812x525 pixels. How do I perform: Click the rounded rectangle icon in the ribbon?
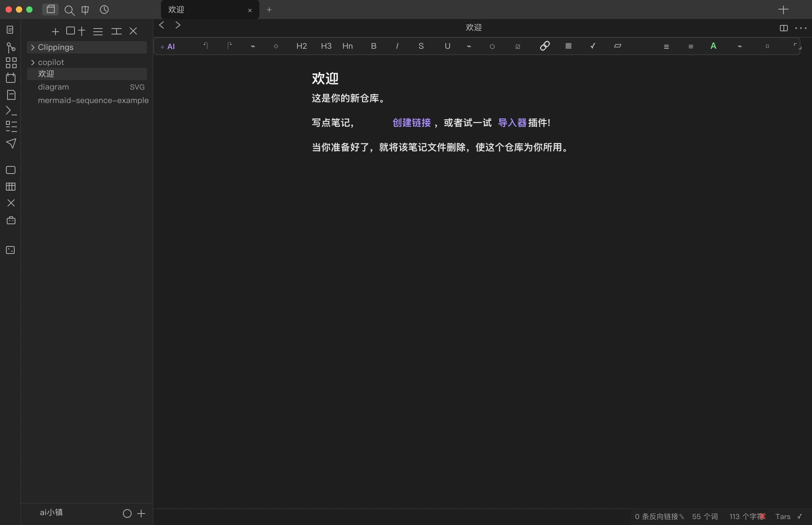click(11, 170)
